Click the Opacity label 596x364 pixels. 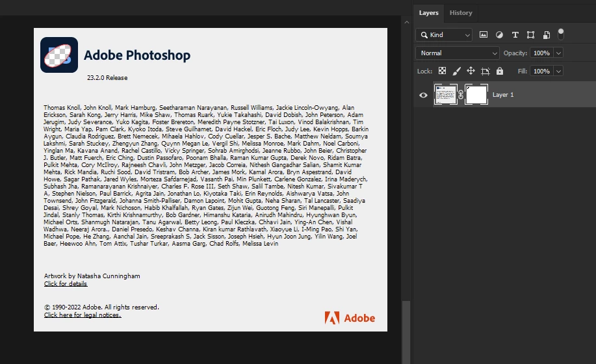515,53
